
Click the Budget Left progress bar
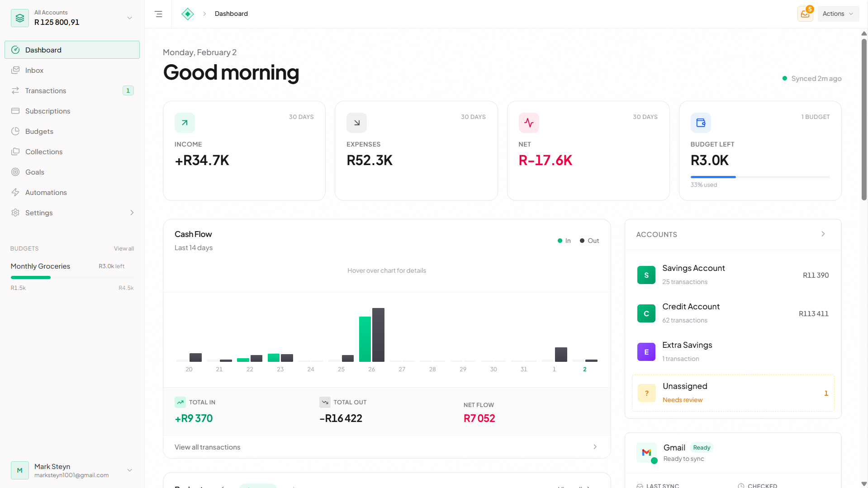tap(759, 177)
